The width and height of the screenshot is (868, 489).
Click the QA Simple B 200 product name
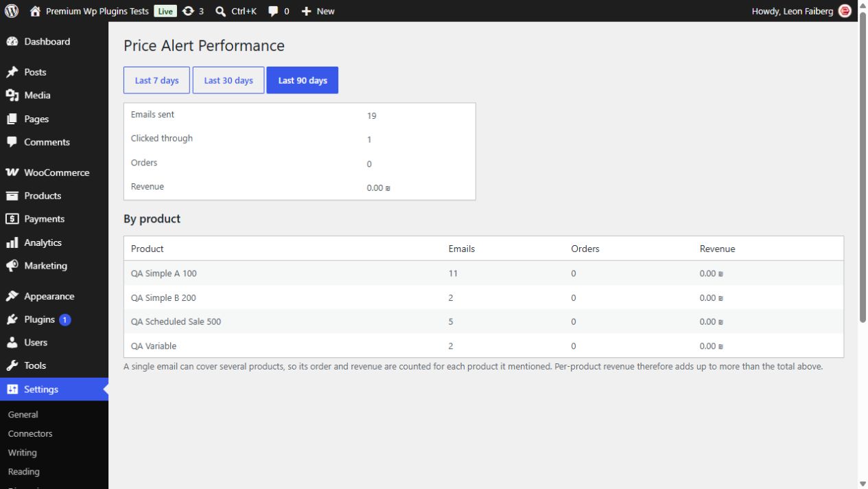click(x=164, y=298)
